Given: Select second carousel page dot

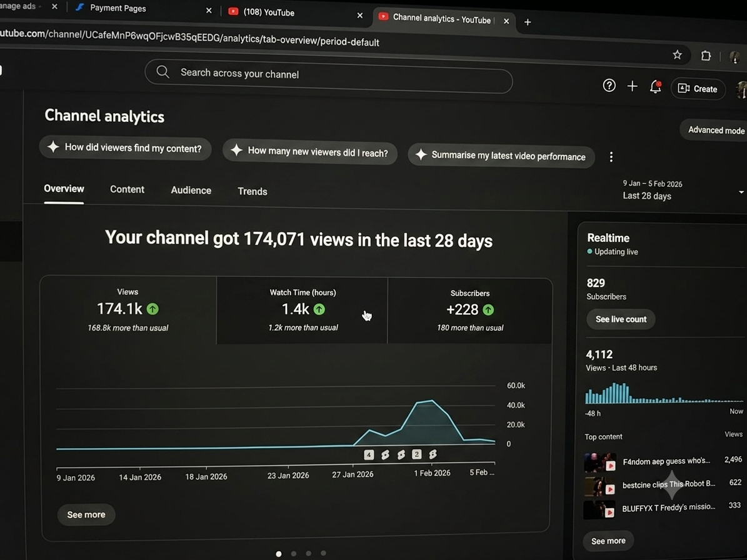Looking at the screenshot, I should tap(293, 554).
